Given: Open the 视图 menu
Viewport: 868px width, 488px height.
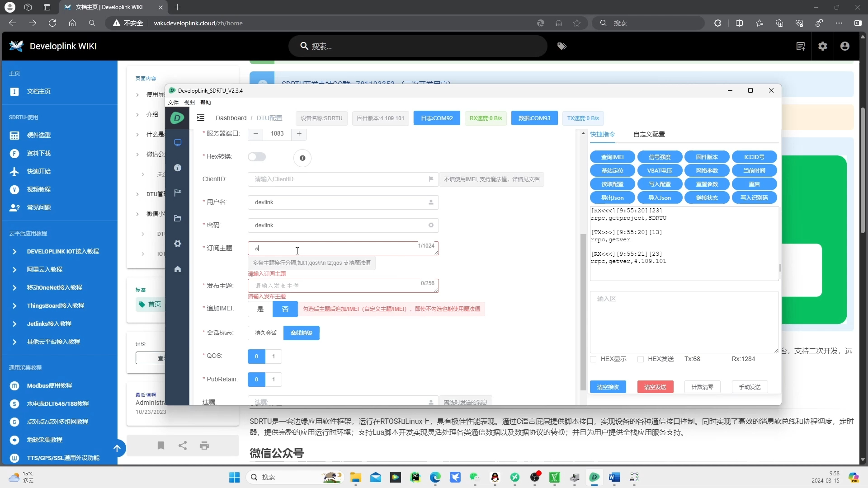Looking at the screenshot, I should pos(189,103).
